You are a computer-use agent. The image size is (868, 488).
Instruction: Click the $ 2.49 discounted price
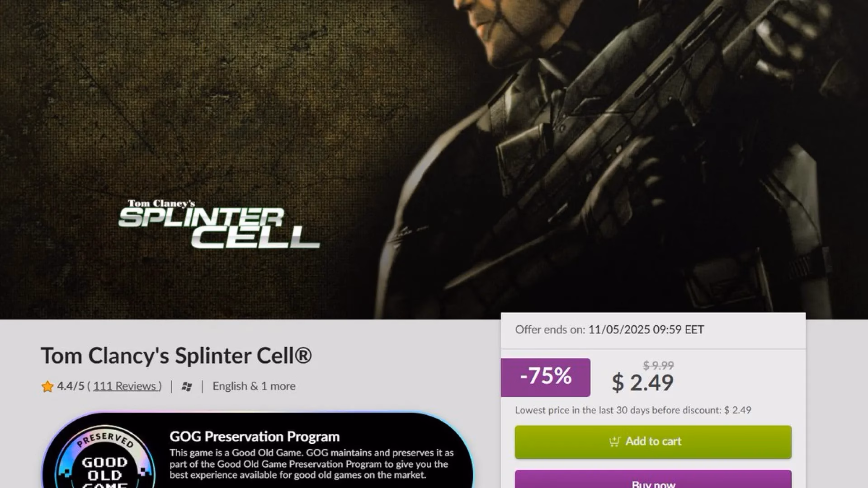click(x=642, y=383)
